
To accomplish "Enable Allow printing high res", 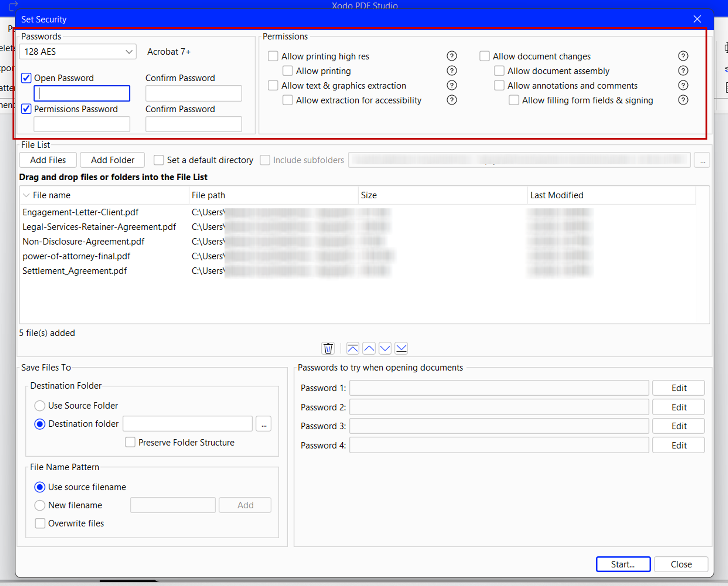I will [273, 56].
